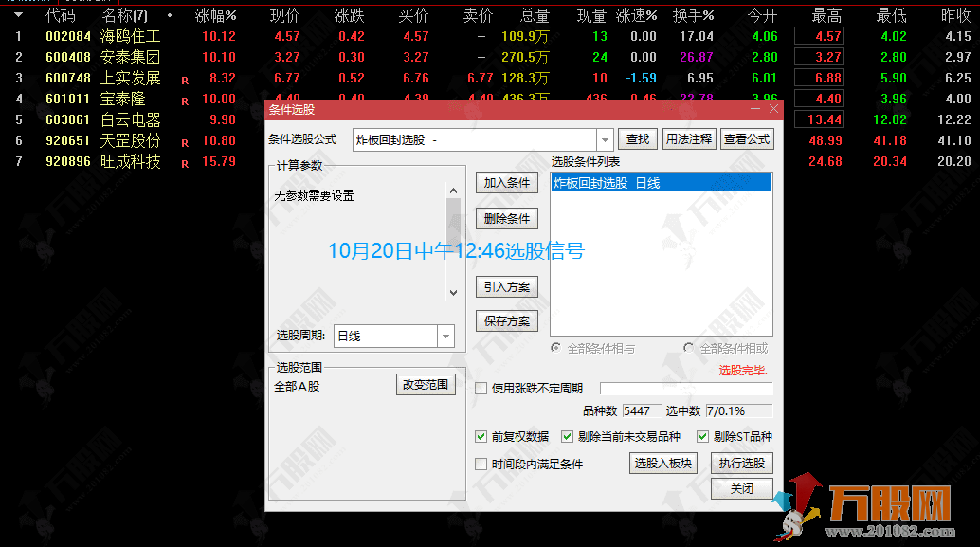Click the R marker beside 旺成科技
The image size is (980, 547).
(x=185, y=162)
